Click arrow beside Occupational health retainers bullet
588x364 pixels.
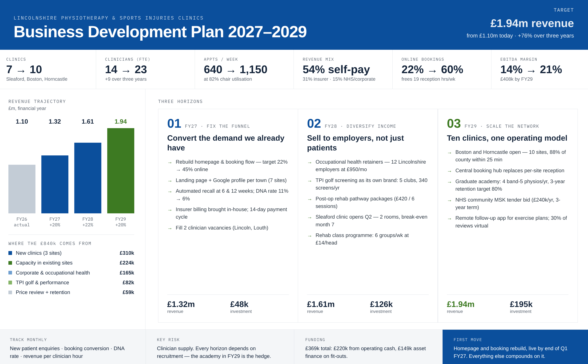click(x=309, y=163)
